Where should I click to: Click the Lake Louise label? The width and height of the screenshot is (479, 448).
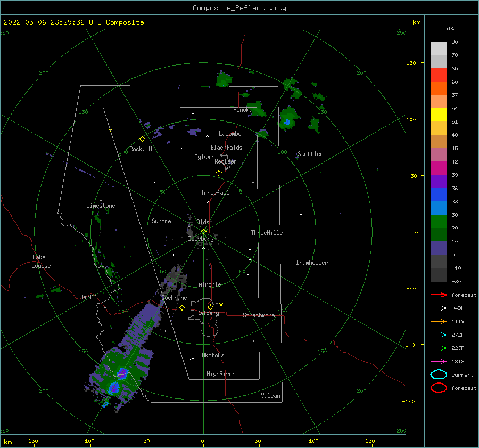(41, 262)
